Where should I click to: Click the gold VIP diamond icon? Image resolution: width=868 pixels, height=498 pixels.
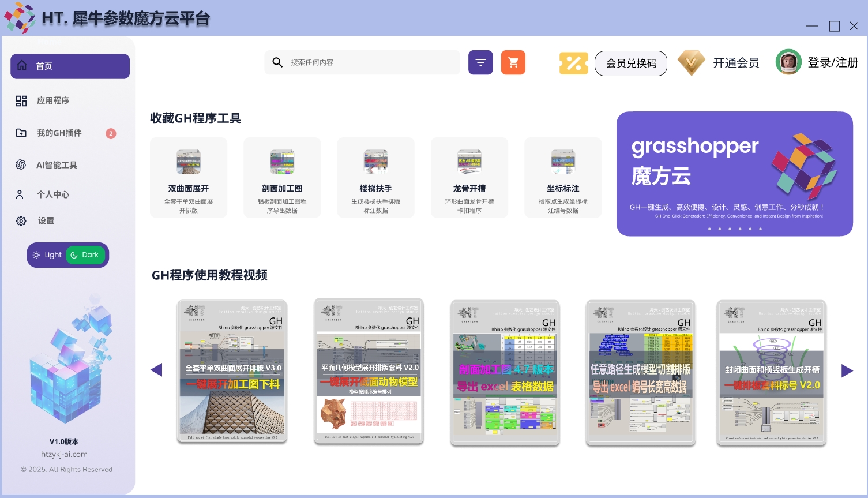click(x=691, y=63)
